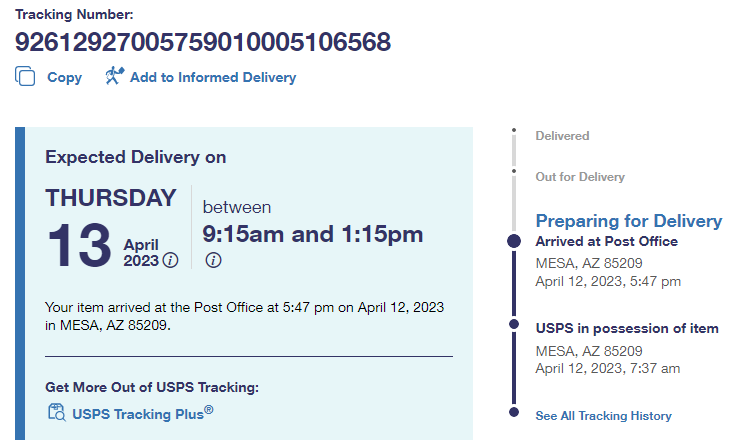The width and height of the screenshot is (744, 440).
Task: Select the USPS in possession of item entry
Action: pyautogui.click(x=627, y=328)
